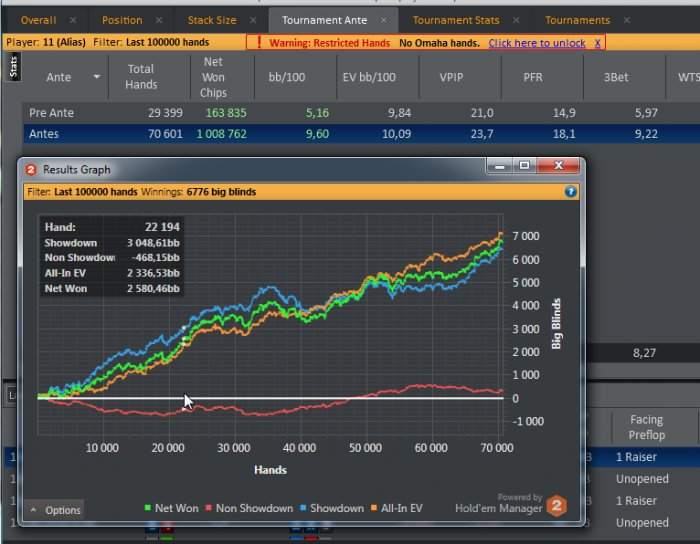Toggle the Showdown legend entry
700x544 pixels.
click(332, 508)
